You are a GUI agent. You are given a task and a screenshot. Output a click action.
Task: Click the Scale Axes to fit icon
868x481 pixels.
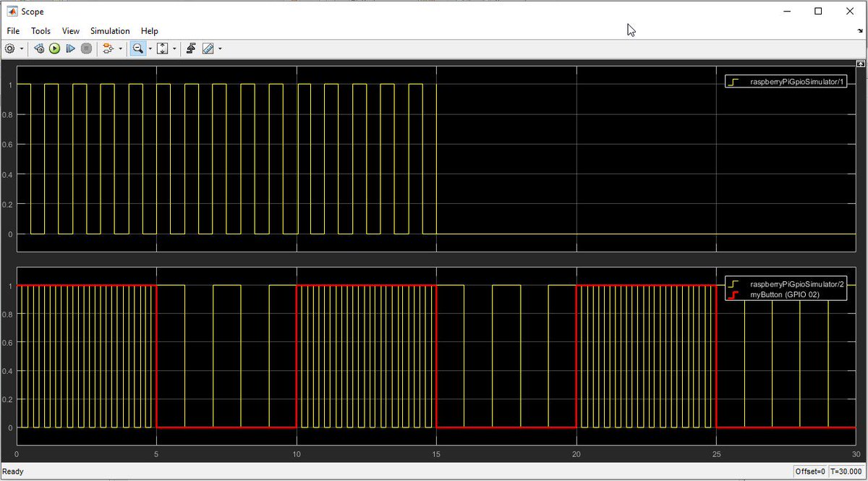coord(161,48)
